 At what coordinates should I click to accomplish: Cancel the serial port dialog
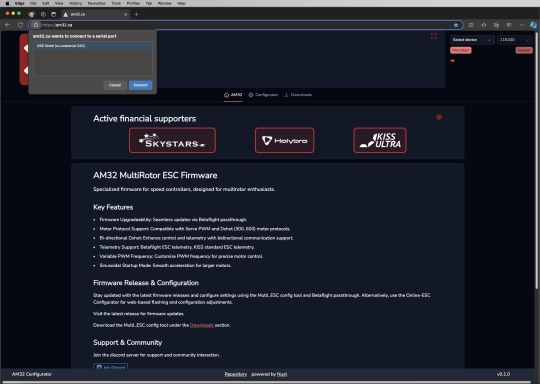click(x=115, y=85)
